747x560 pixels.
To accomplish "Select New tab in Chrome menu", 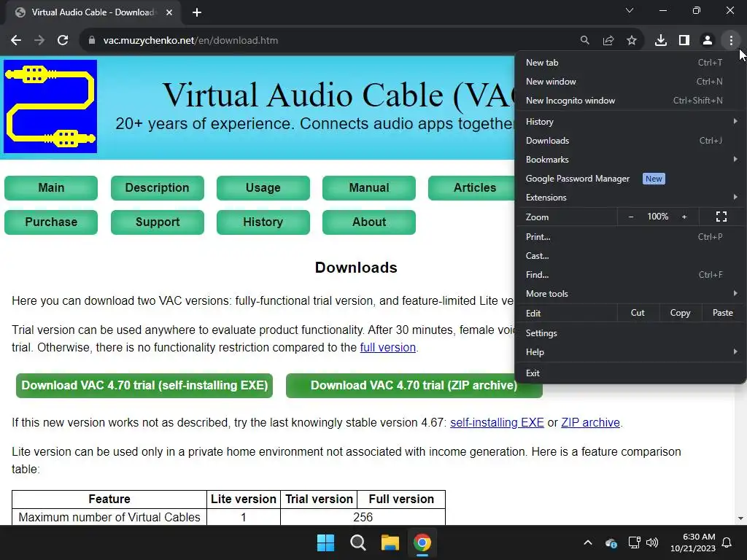I will [x=630, y=63].
